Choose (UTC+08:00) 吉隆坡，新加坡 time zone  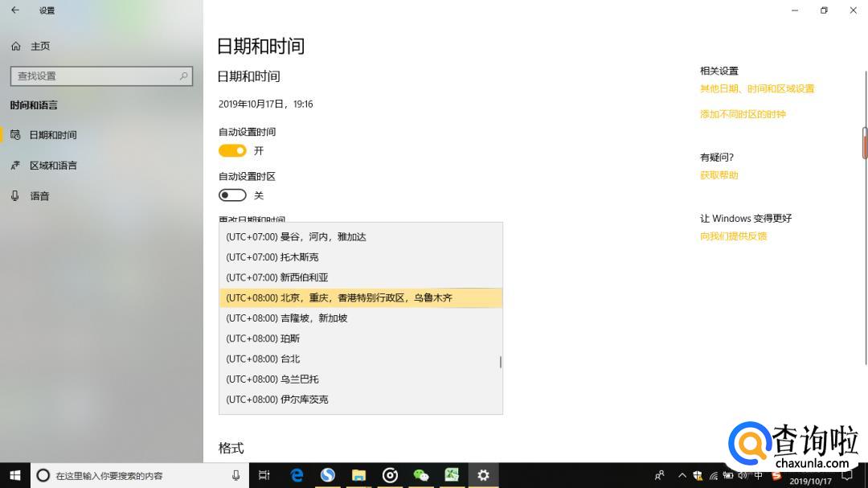point(361,318)
